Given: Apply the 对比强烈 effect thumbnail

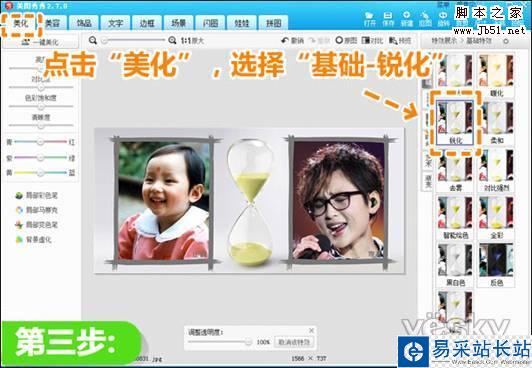Looking at the screenshot, I should (x=496, y=170).
